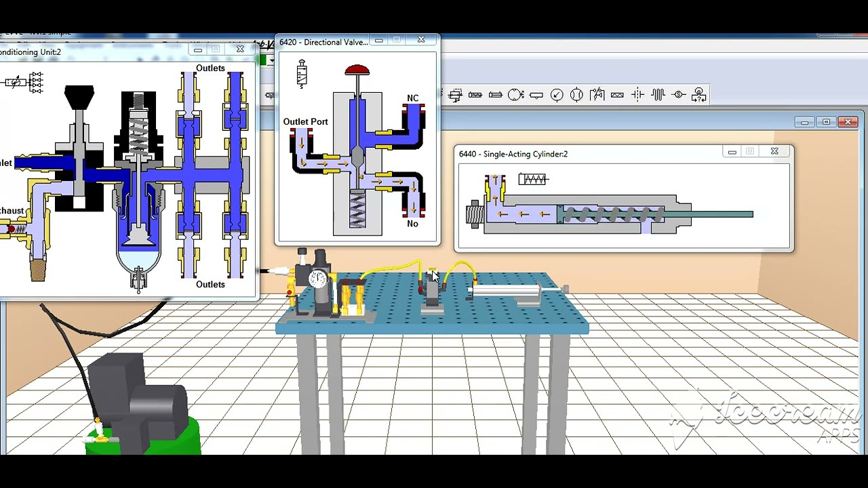868x488 pixels.
Task: Click the schematic symbol in the Conditioning Unit window
Action: coord(25,83)
